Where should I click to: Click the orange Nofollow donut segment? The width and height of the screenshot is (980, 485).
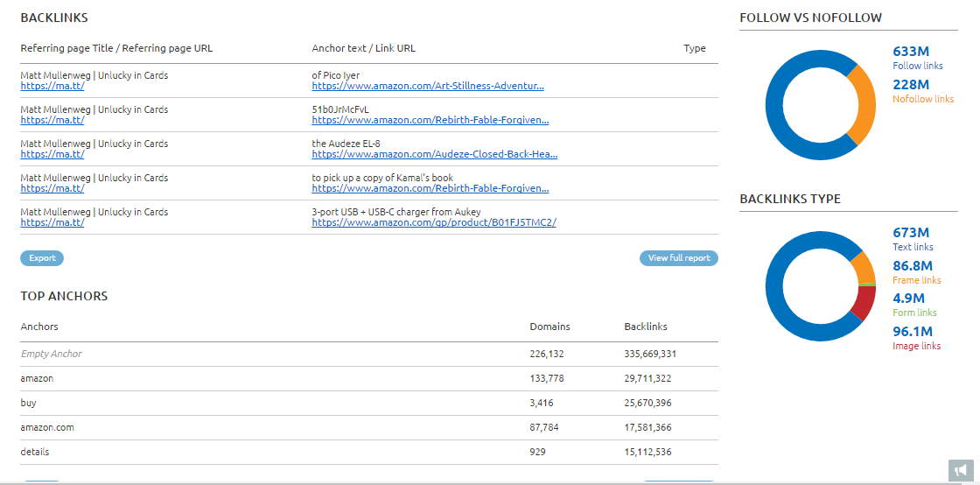862,104
